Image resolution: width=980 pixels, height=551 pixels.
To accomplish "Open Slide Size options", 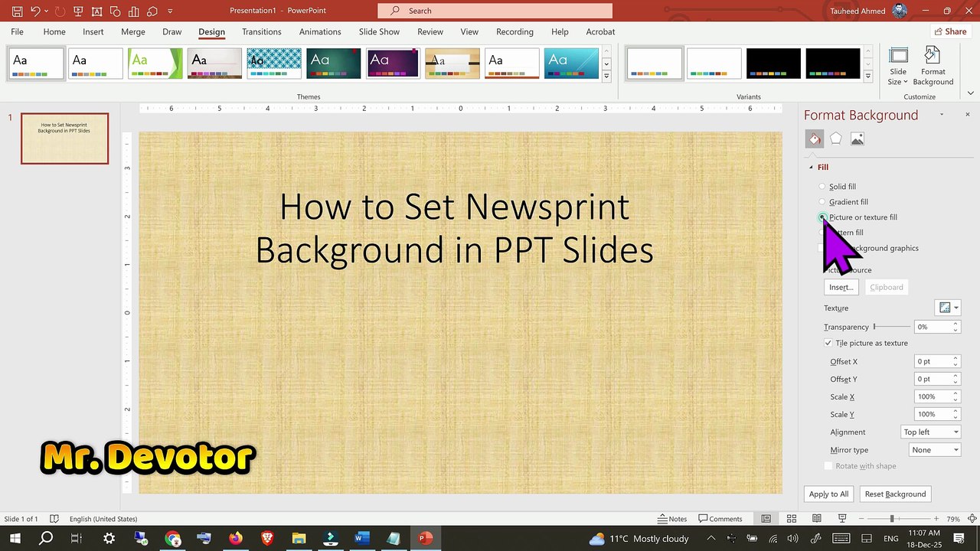I will 898,66.
